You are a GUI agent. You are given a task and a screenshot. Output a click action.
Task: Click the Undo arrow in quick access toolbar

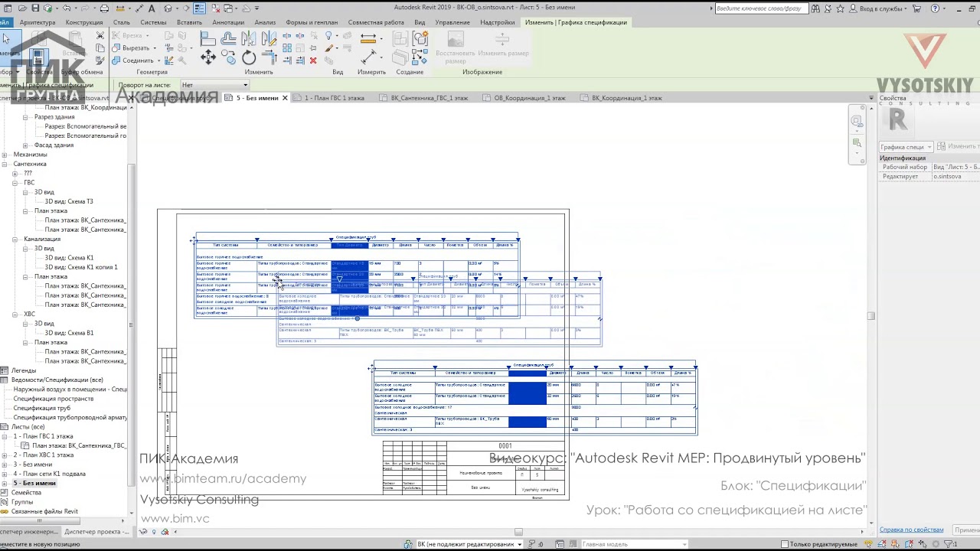[67, 8]
